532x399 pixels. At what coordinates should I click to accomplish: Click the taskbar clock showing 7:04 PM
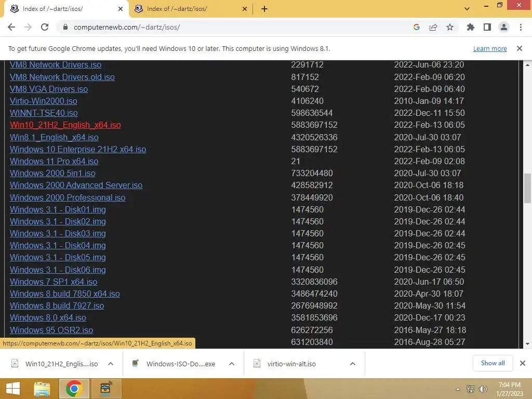[x=509, y=385]
